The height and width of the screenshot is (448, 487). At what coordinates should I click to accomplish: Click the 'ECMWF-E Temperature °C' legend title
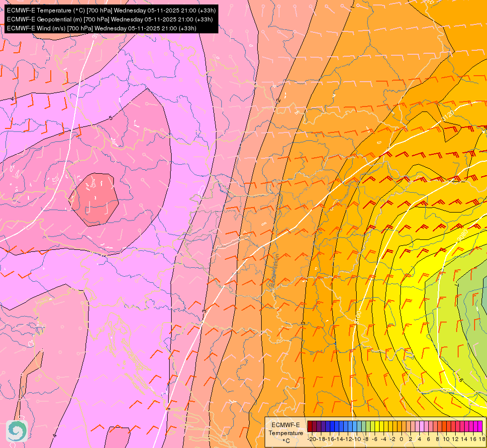tap(286, 433)
